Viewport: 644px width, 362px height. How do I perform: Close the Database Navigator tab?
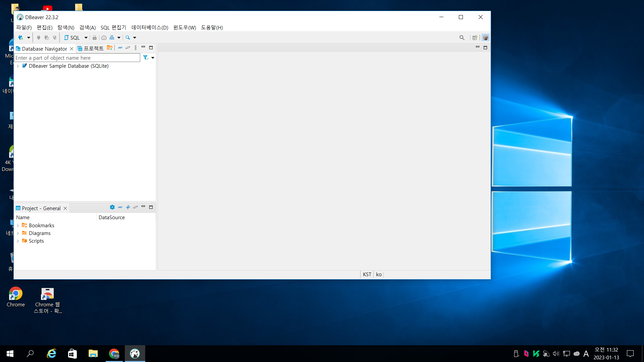[71, 49]
